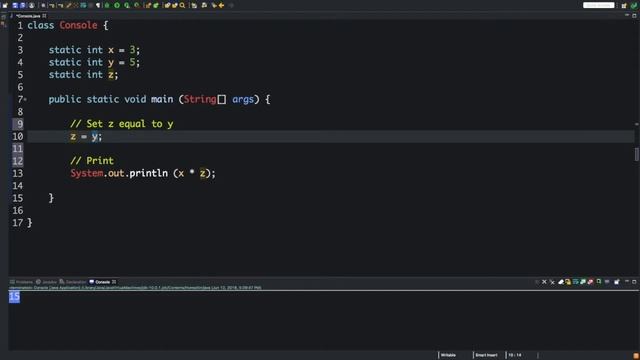Click Remove All Terminated Launches icon
The width and height of the screenshot is (640, 360).
[x=552, y=282]
